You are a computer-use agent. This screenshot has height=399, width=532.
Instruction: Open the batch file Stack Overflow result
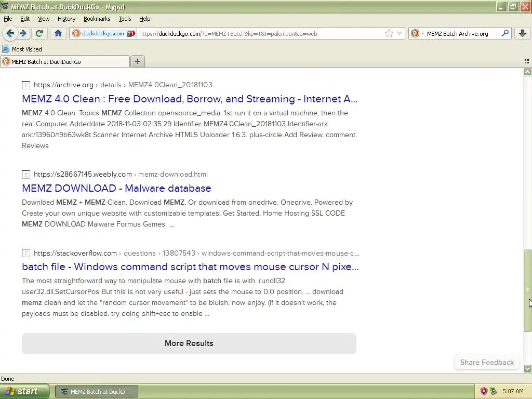tap(190, 267)
